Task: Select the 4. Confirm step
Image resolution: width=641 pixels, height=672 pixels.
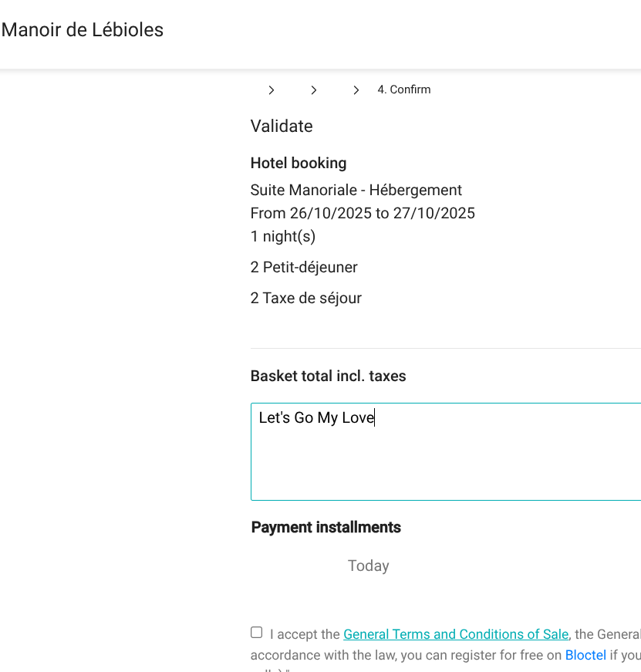Action: pos(403,89)
